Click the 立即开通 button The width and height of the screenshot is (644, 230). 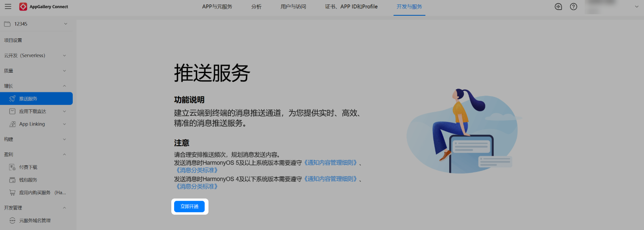click(x=189, y=207)
